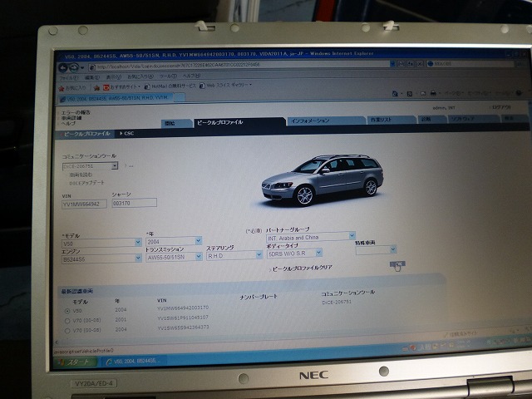
Task: Click the 車両を読む link
Action: click(x=81, y=175)
